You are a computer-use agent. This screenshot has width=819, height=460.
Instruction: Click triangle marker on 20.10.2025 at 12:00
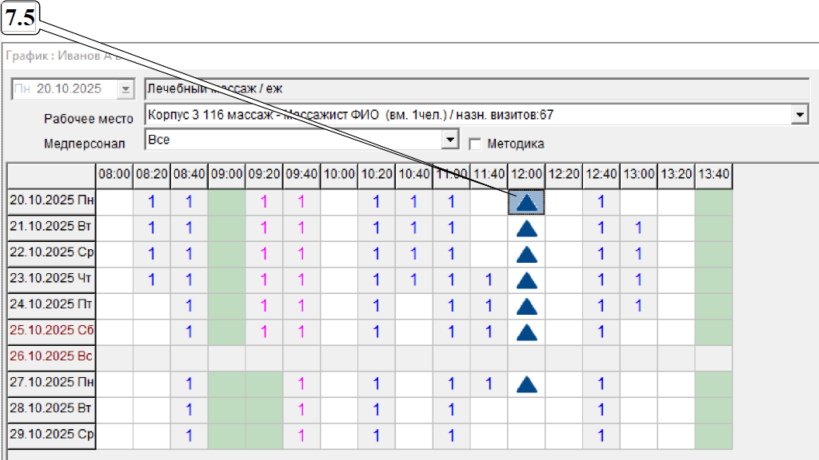click(x=527, y=202)
